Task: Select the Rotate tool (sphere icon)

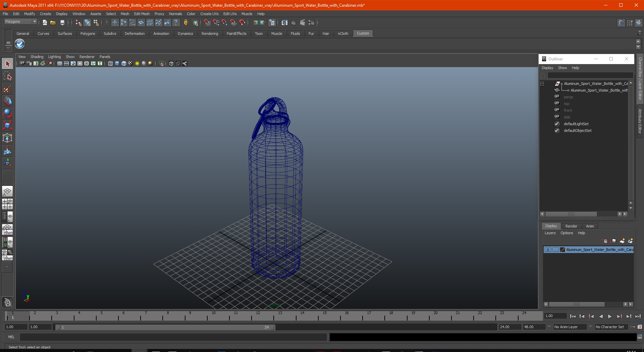Action: (7, 113)
